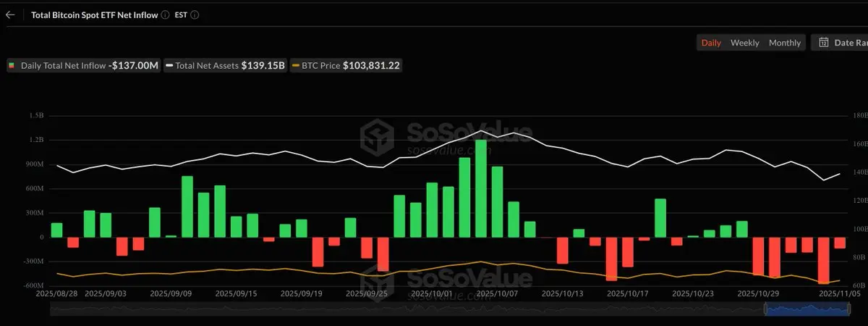Click the white line Total Net Assets marker
868x326 pixels.
169,65
